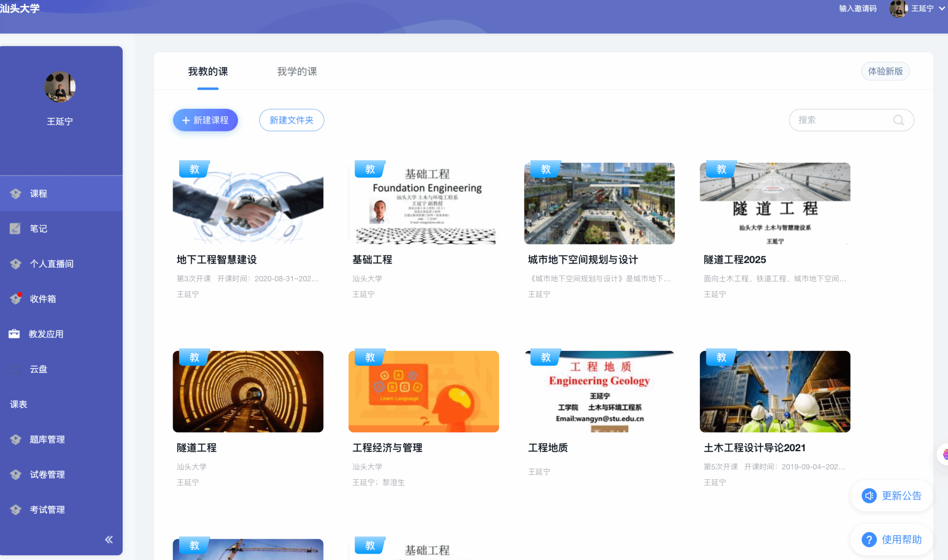Click the 课程 sidebar icon
This screenshot has width=948, height=560.
pos(16,193)
